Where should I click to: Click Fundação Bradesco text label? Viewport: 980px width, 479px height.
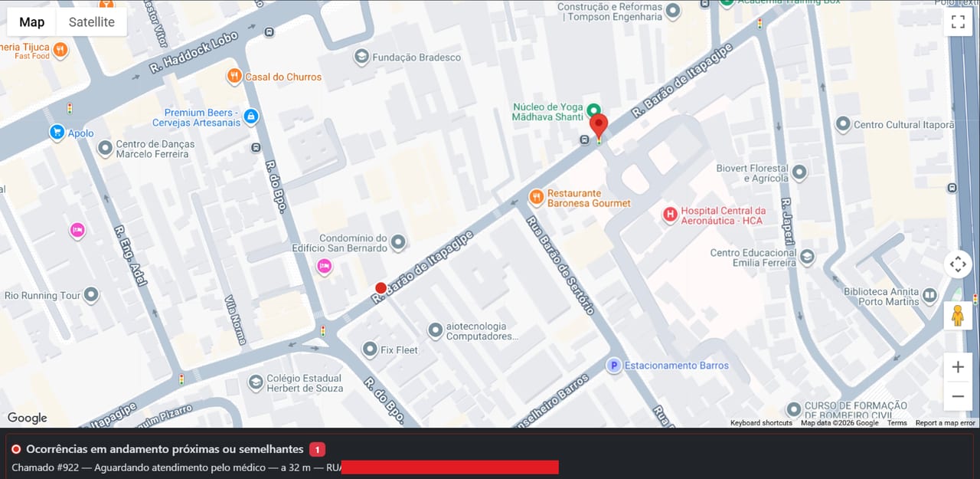click(416, 57)
